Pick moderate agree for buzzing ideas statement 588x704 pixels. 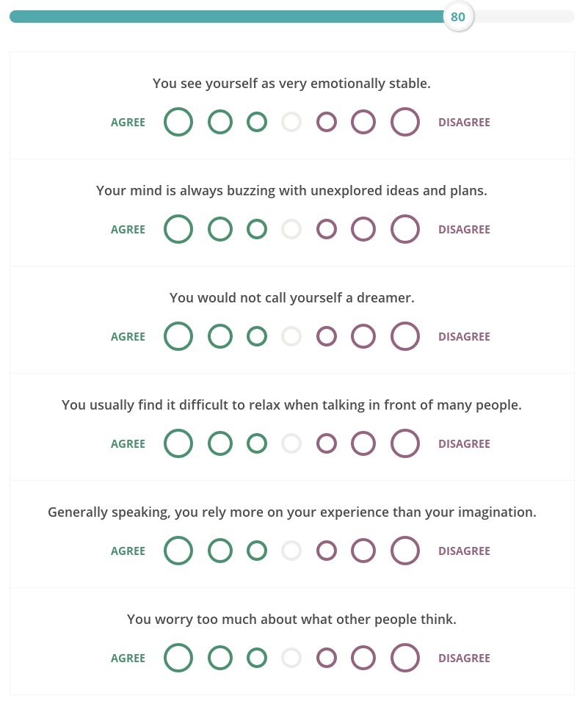pos(220,229)
